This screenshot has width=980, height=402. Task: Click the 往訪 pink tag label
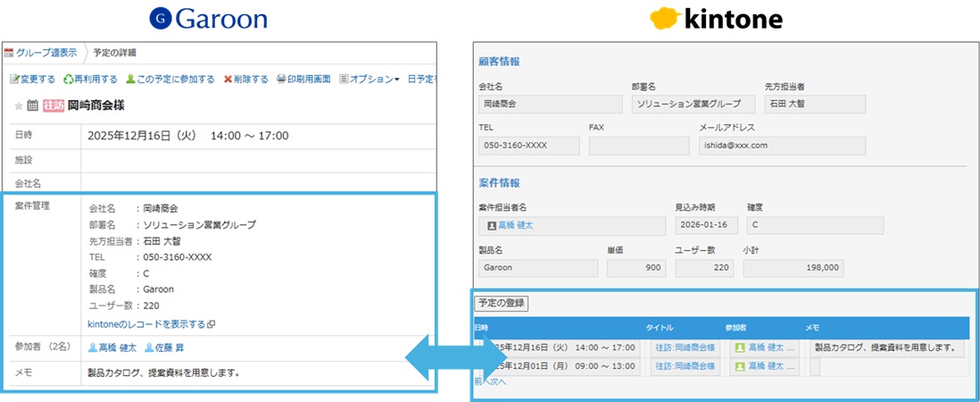(54, 106)
